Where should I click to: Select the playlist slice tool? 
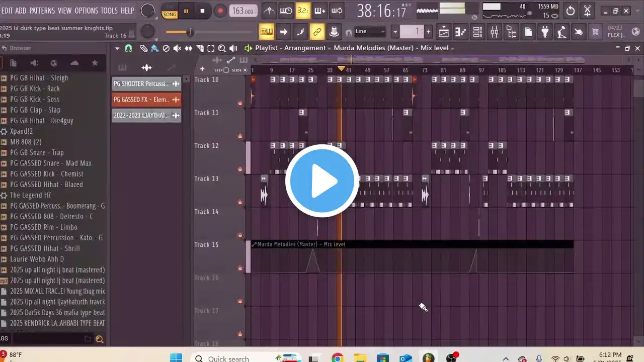pos(200,48)
